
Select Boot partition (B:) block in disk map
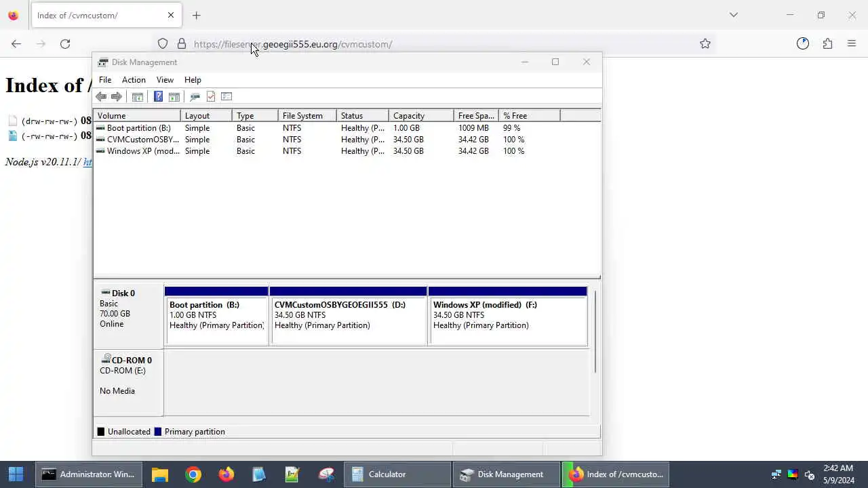pos(216,316)
